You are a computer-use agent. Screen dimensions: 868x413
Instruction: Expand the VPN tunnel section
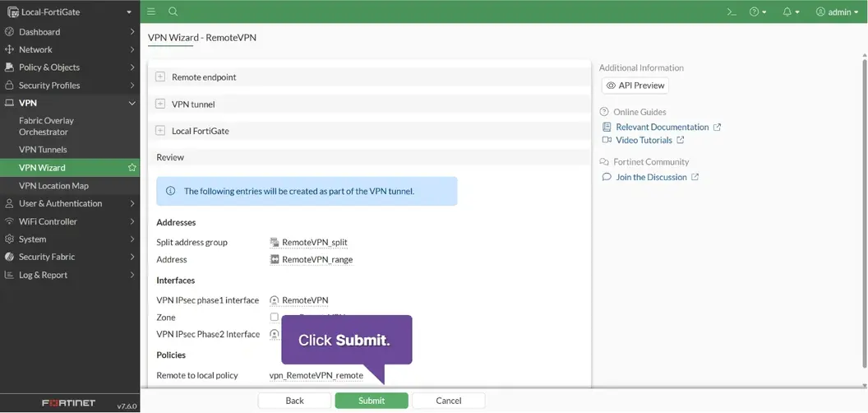pos(160,104)
